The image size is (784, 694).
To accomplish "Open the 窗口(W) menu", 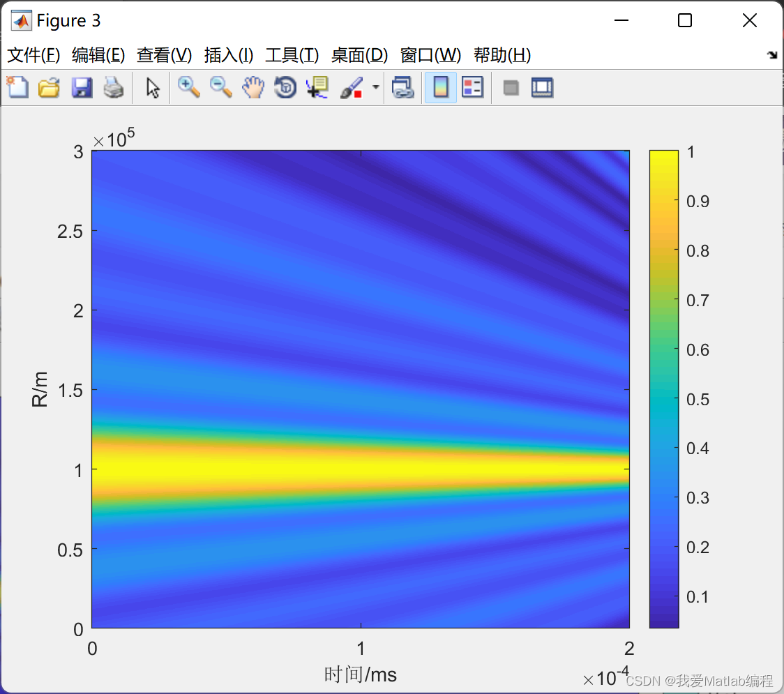I will [430, 55].
